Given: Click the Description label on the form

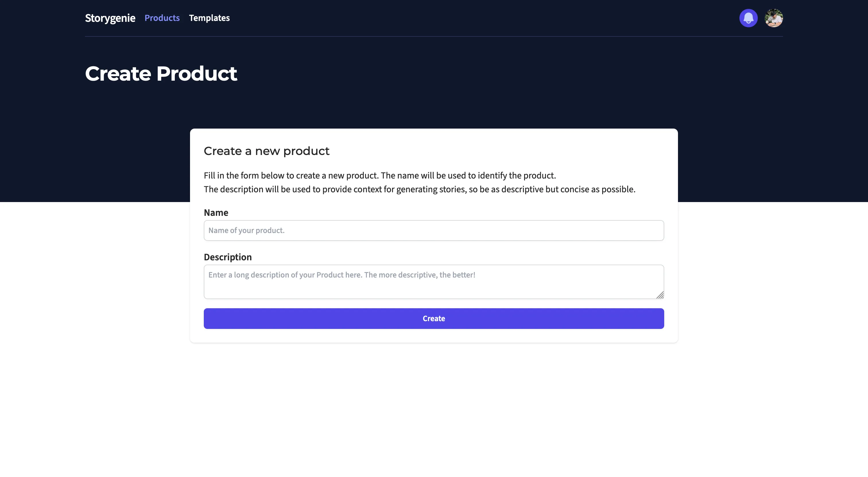Looking at the screenshot, I should point(228,257).
